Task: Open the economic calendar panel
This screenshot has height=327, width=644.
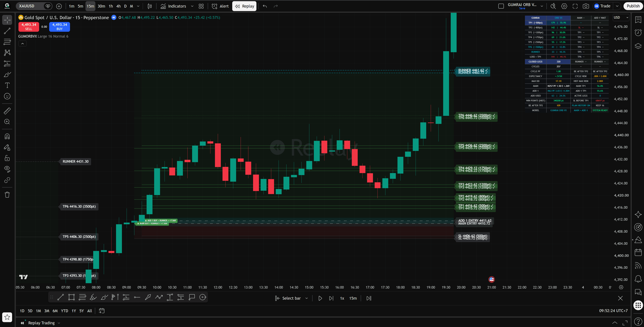Action: (x=638, y=252)
